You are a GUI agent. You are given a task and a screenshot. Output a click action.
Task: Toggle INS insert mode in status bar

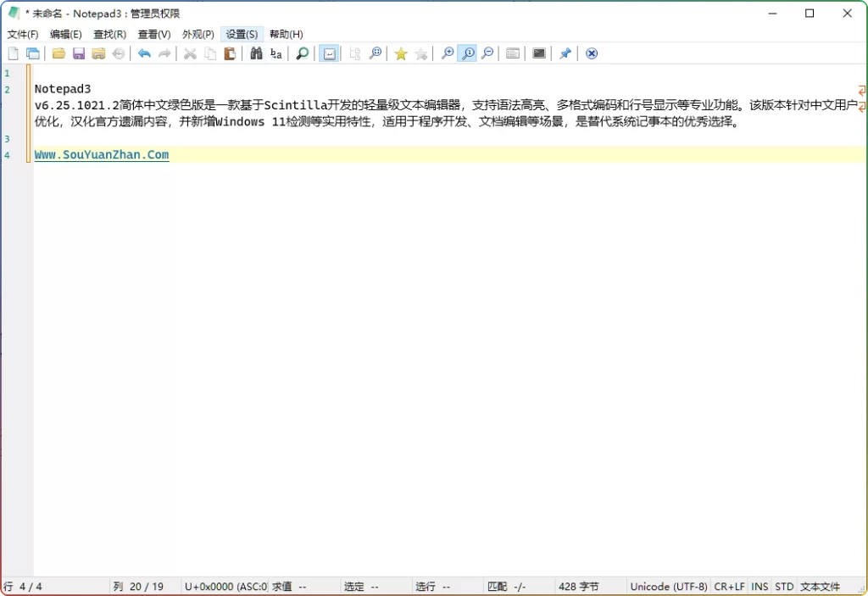point(759,586)
